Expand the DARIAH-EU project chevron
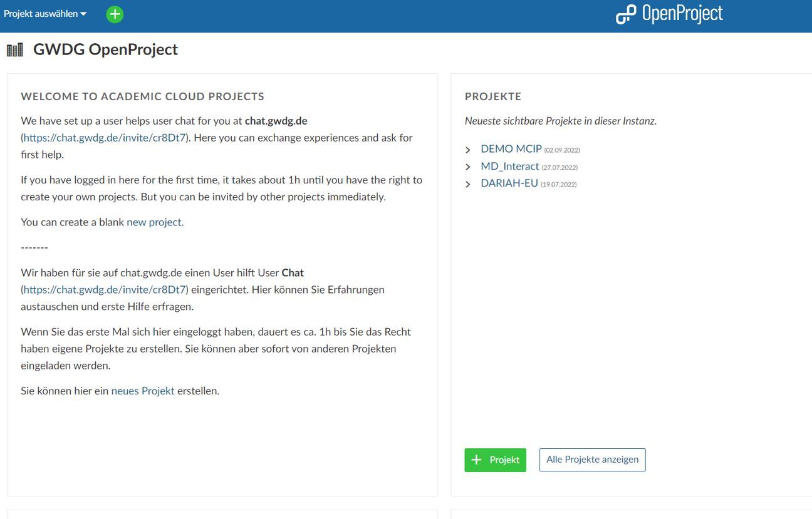812x519 pixels. point(468,184)
